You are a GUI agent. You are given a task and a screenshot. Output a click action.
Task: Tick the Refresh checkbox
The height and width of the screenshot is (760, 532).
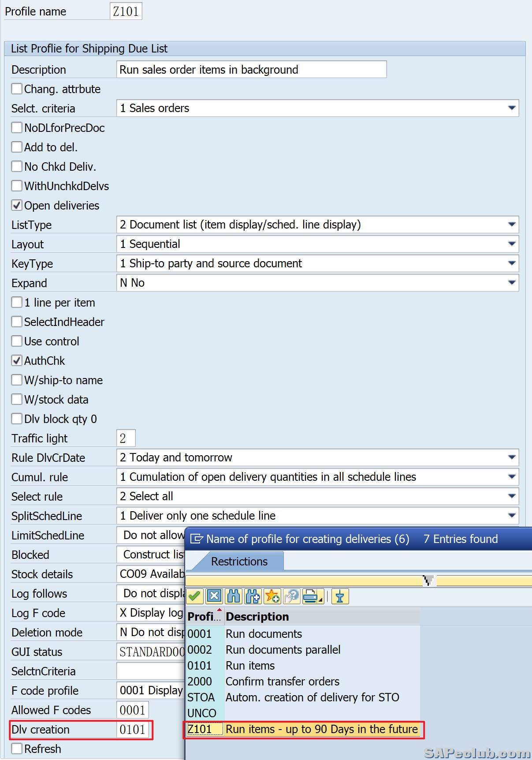17,749
